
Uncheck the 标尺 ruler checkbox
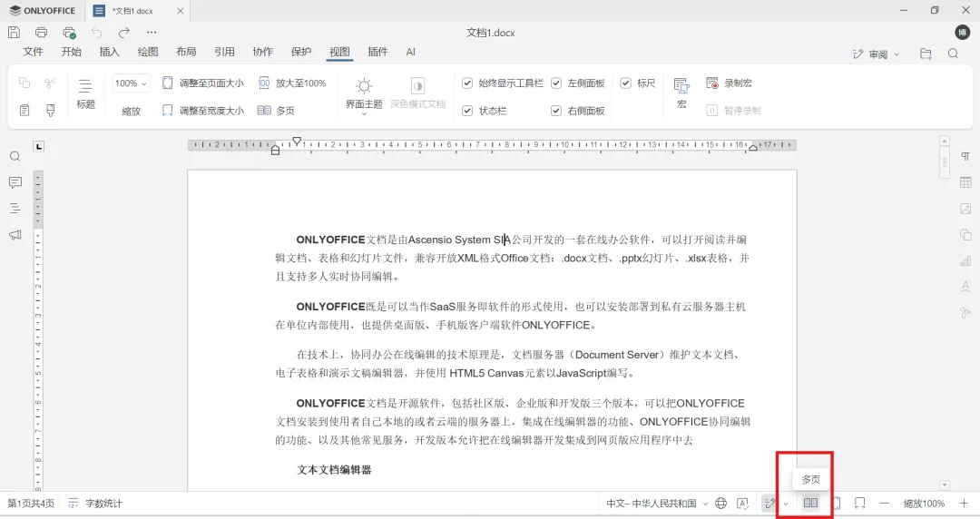click(625, 83)
